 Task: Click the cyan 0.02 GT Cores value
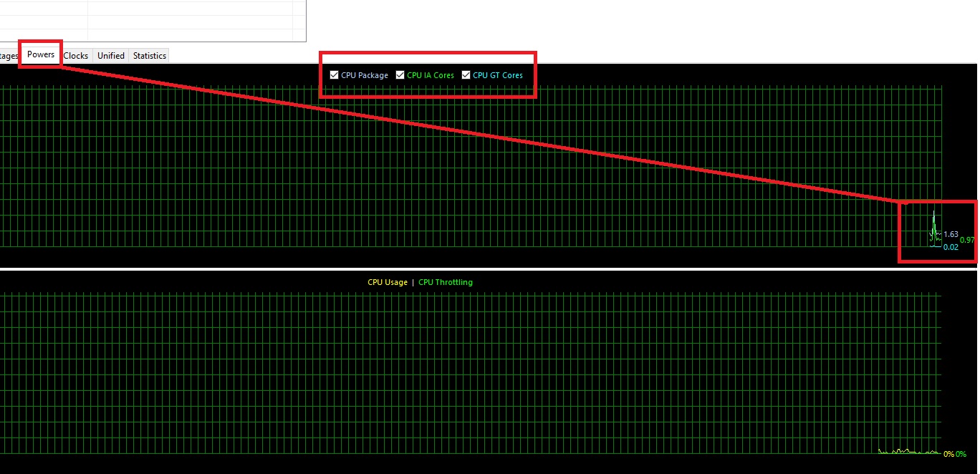(951, 247)
